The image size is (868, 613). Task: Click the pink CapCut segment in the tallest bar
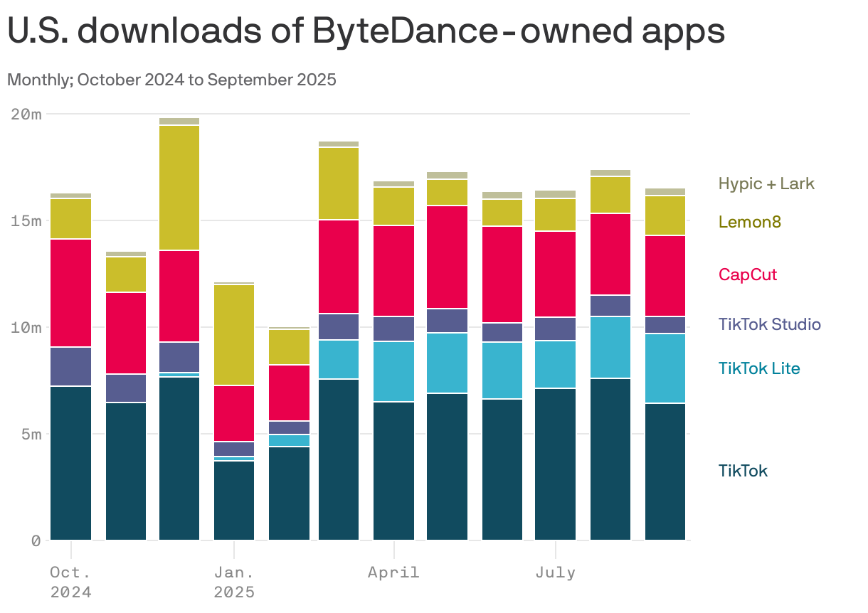[178, 295]
